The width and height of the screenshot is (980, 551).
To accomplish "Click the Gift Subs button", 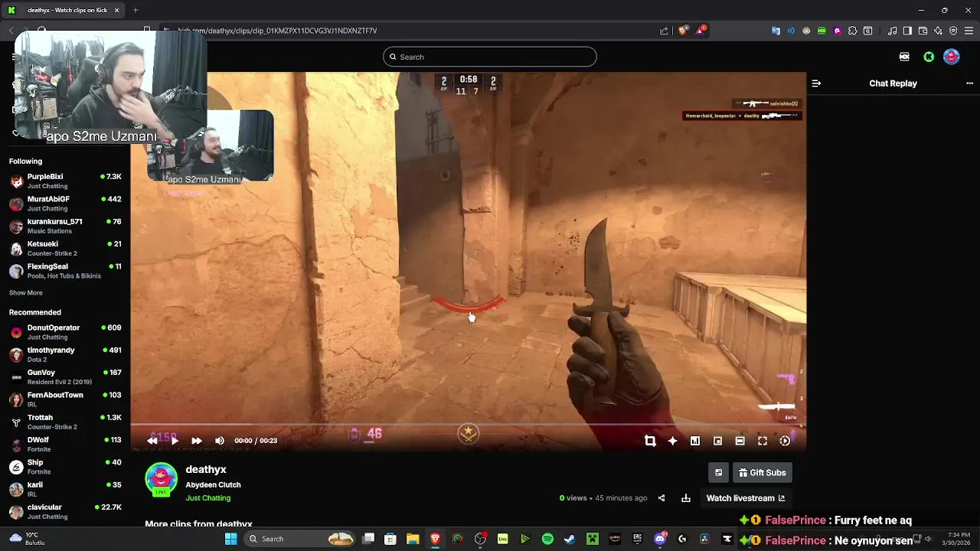I will pyautogui.click(x=762, y=473).
